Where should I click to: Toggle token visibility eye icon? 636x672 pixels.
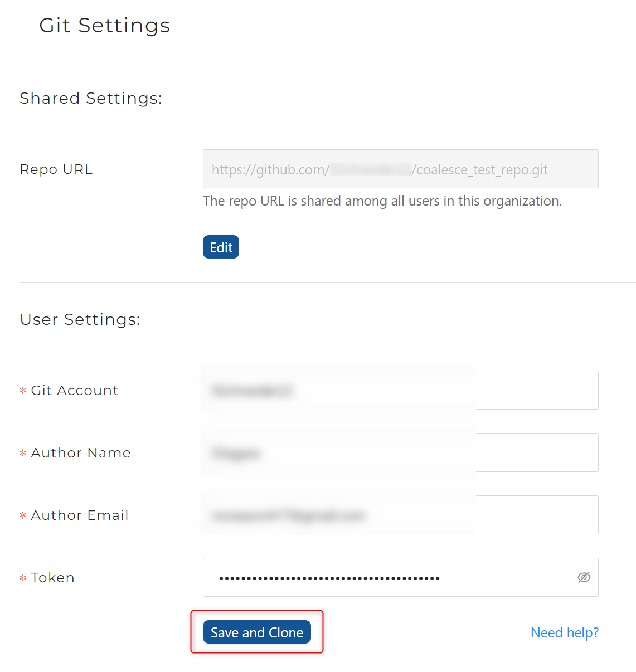pyautogui.click(x=584, y=577)
